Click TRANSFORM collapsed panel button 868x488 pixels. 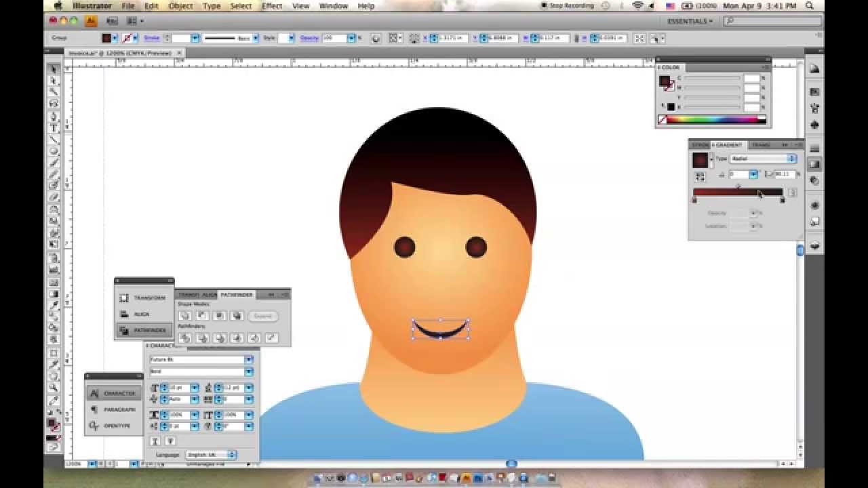pos(144,298)
